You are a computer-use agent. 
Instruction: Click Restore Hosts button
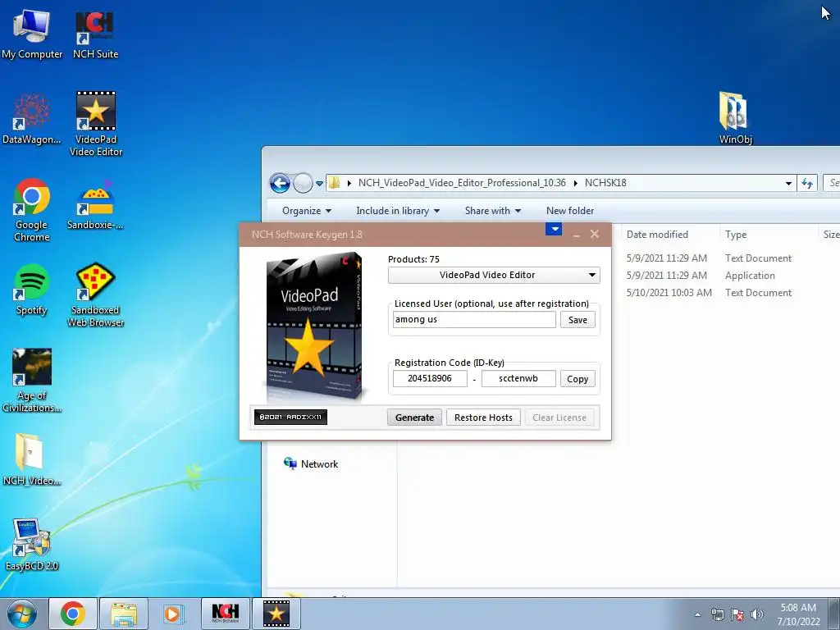pyautogui.click(x=483, y=418)
